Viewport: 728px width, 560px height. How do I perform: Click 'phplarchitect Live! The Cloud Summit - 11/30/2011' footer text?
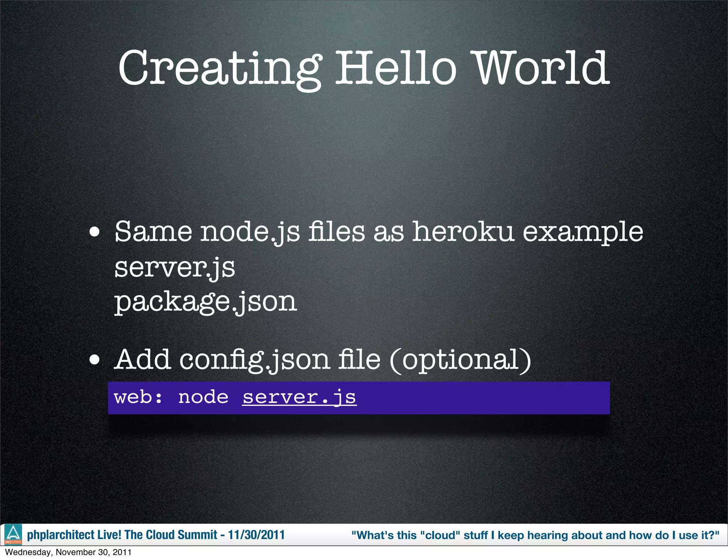tap(156, 535)
